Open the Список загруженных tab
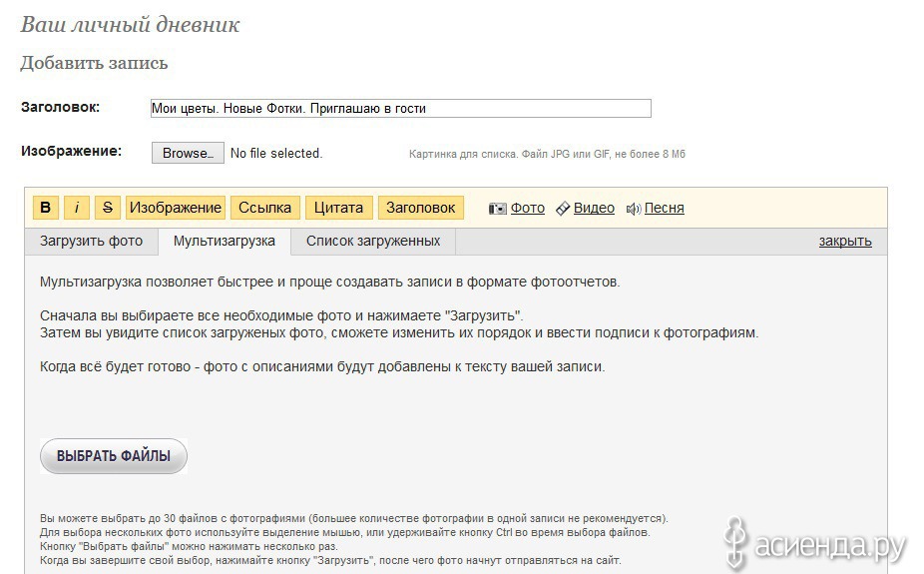Image resolution: width=924 pixels, height=574 pixels. click(373, 242)
